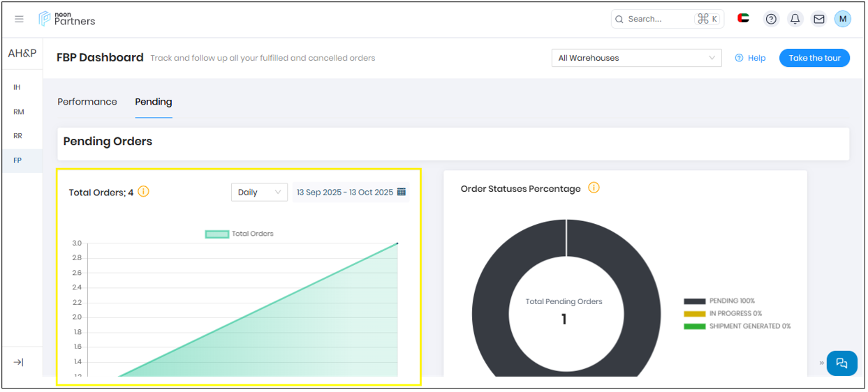868x392 pixels.
Task: Click the info icon beside Total Orders
Action: pos(143,192)
